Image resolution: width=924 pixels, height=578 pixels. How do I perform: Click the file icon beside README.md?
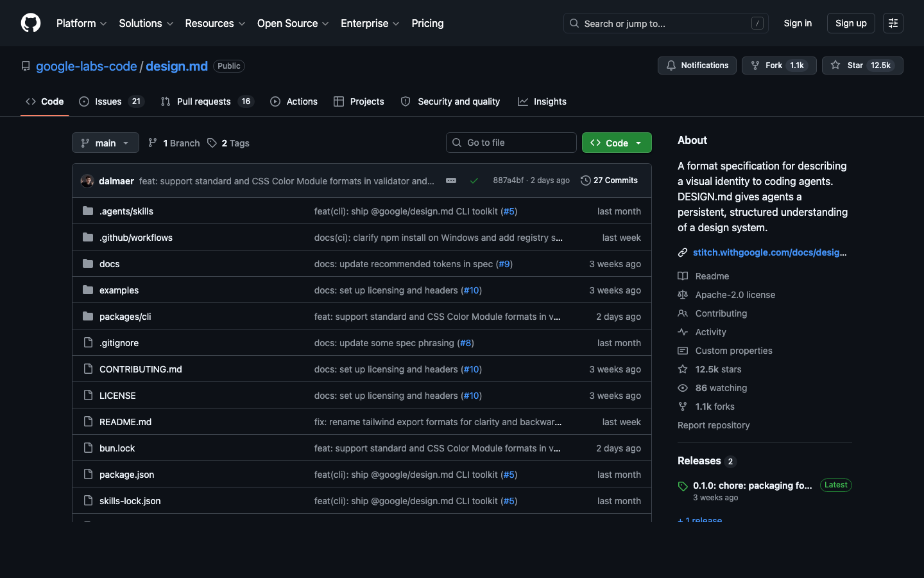coord(88,421)
